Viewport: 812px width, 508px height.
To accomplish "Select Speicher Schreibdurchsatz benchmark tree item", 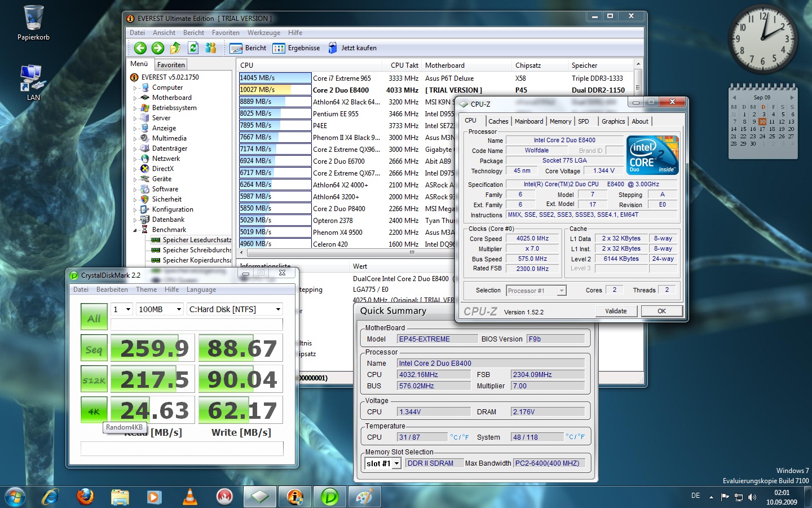I will (x=196, y=250).
